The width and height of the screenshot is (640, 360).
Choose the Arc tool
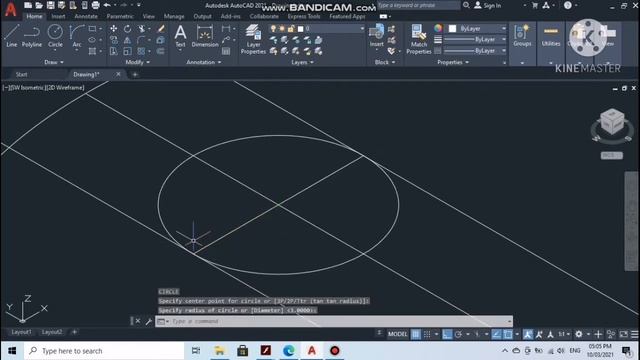tap(77, 36)
